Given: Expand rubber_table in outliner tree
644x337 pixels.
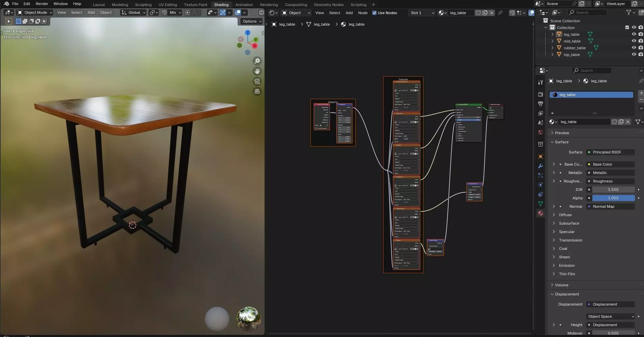Looking at the screenshot, I should pos(552,48).
